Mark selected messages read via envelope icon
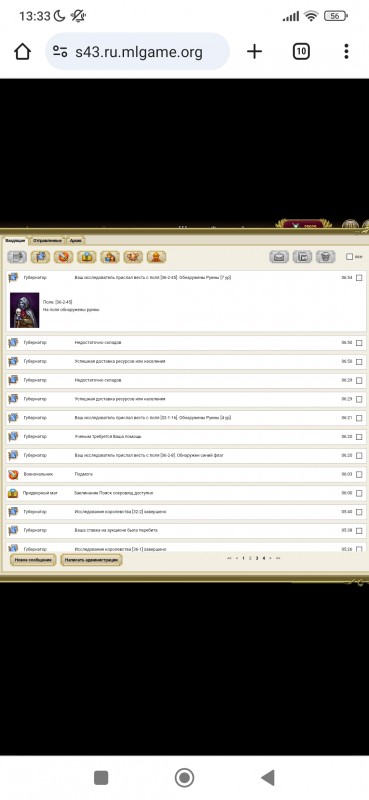Viewport: 369px width, 800px height. coord(279,257)
